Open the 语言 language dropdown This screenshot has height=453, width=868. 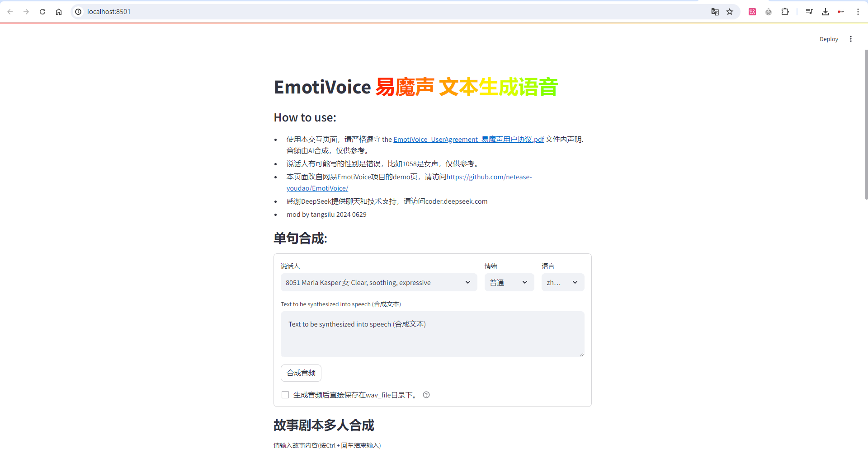563,282
